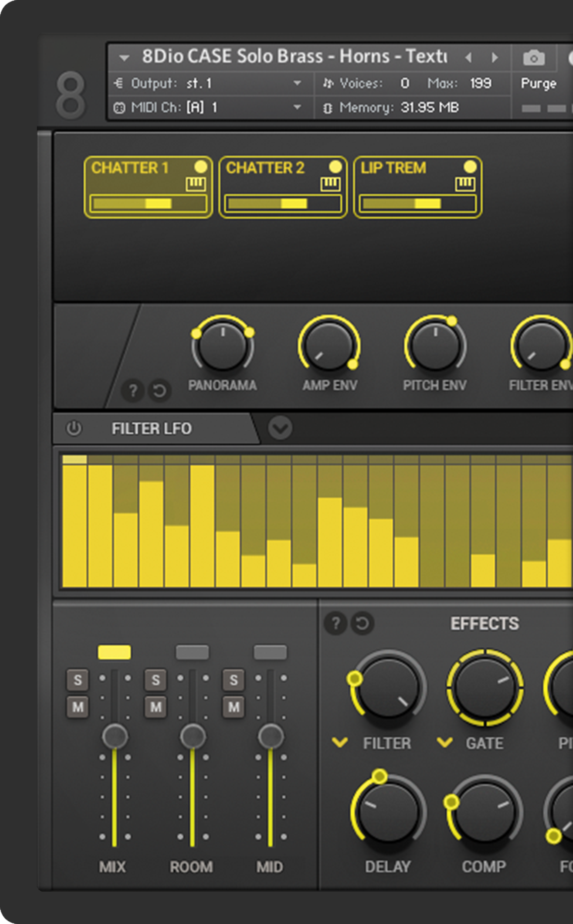573x924 pixels.
Task: Open the Output st. 1 dropdown
Action: [x=297, y=83]
